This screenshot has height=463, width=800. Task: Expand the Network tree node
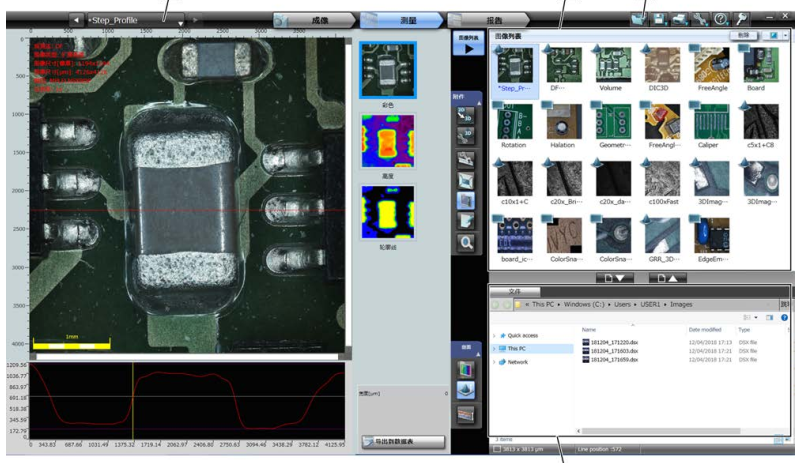click(496, 362)
